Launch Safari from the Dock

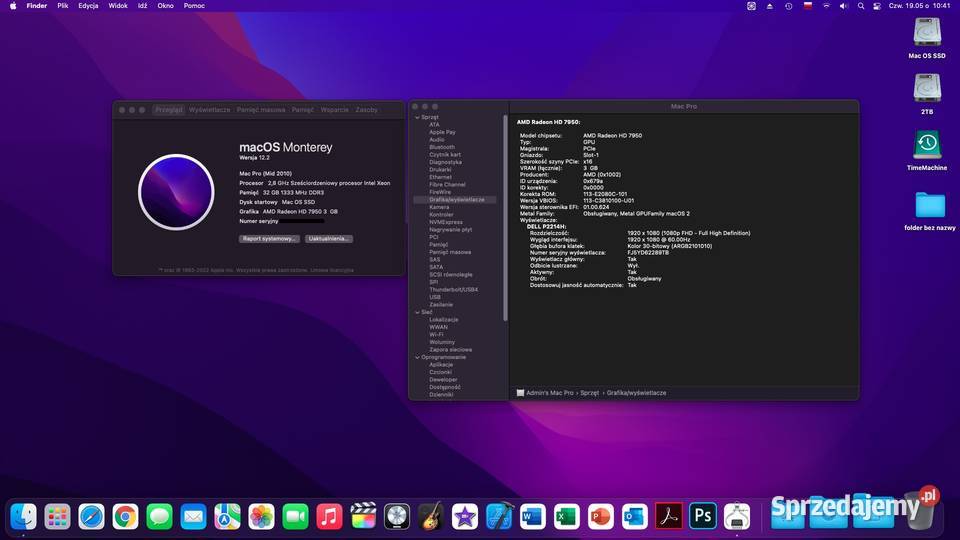(x=91, y=517)
